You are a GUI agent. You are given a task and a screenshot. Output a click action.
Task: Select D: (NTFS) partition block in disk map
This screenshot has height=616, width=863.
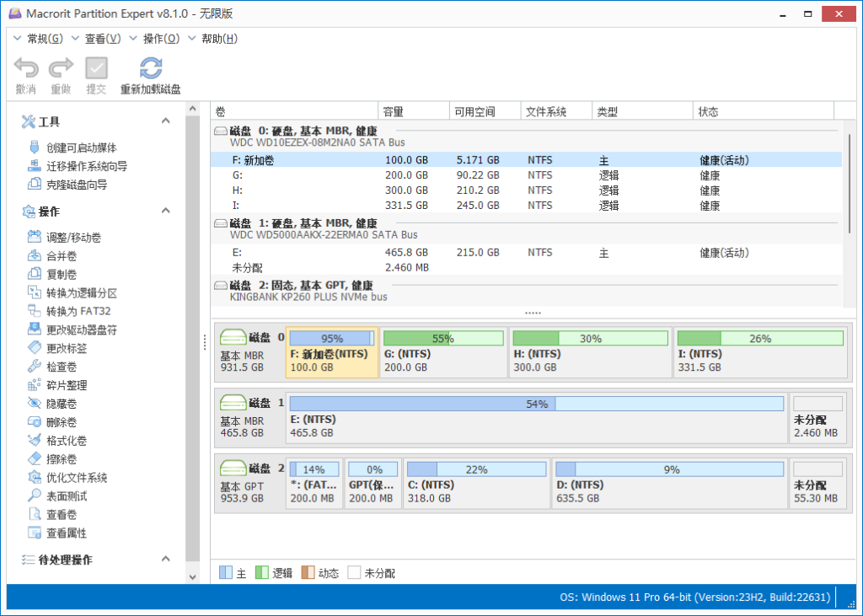[670, 484]
